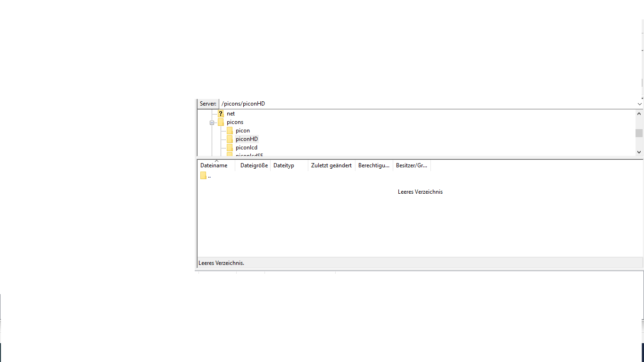Click the question mark icon beside net
Screen dimensions: 644x362
click(x=221, y=114)
